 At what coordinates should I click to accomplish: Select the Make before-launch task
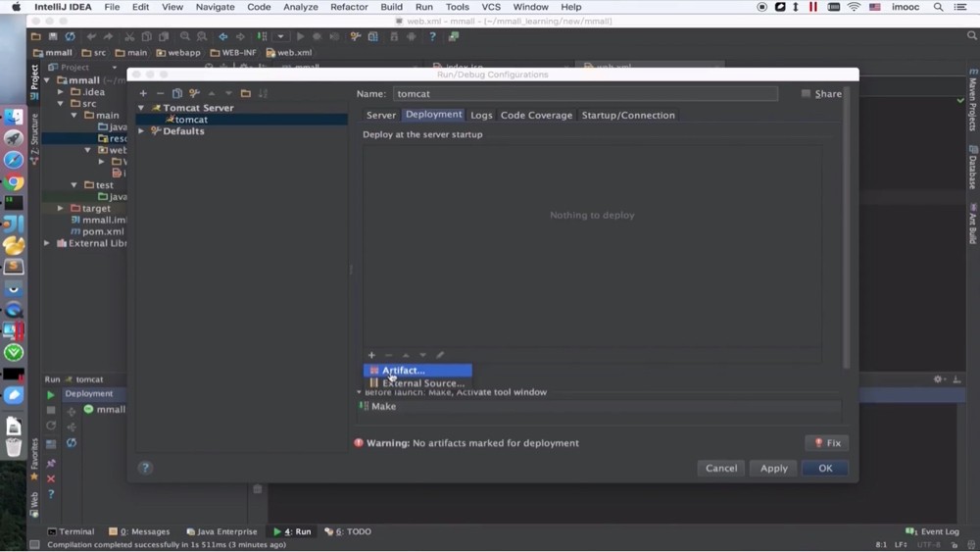point(598,406)
